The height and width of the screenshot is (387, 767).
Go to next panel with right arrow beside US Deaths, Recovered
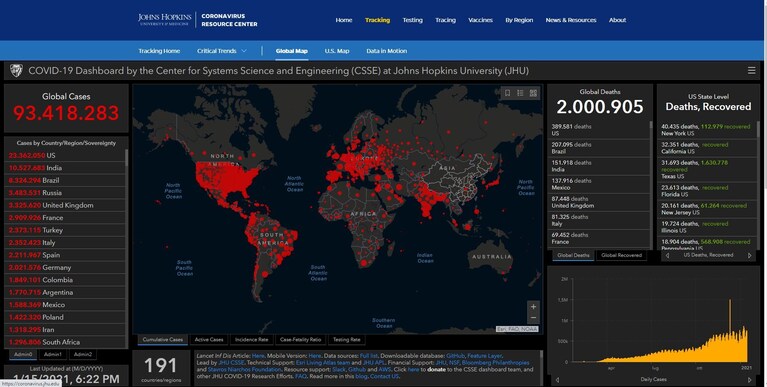tap(749, 255)
